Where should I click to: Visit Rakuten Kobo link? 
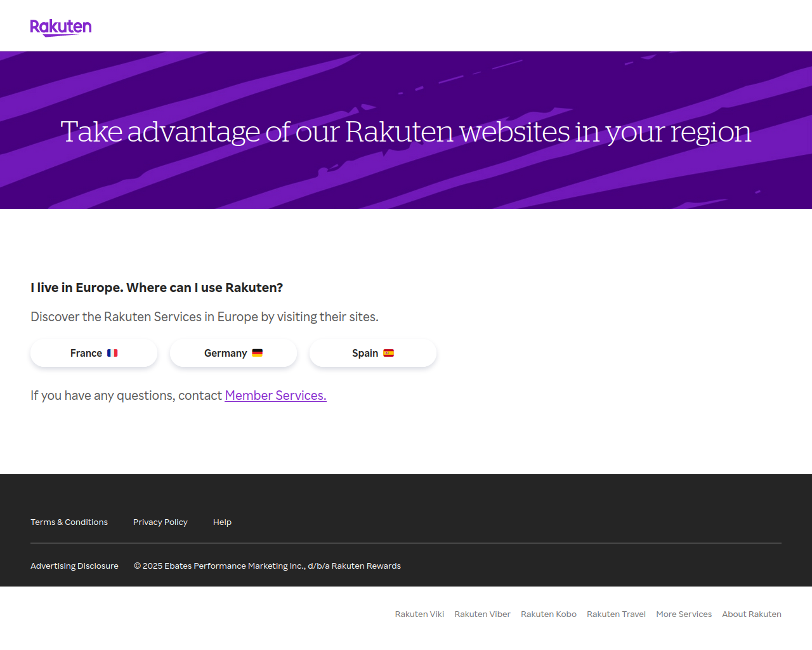[x=549, y=614]
